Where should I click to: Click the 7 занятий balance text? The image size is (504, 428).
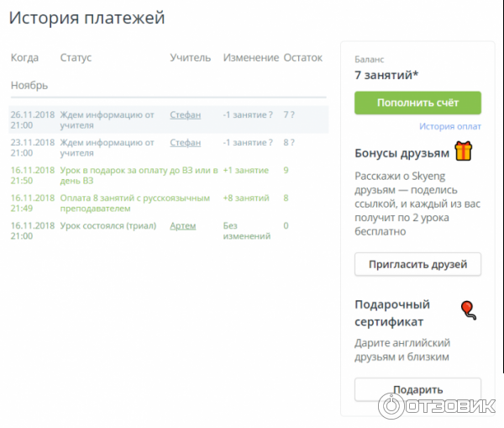tap(386, 76)
